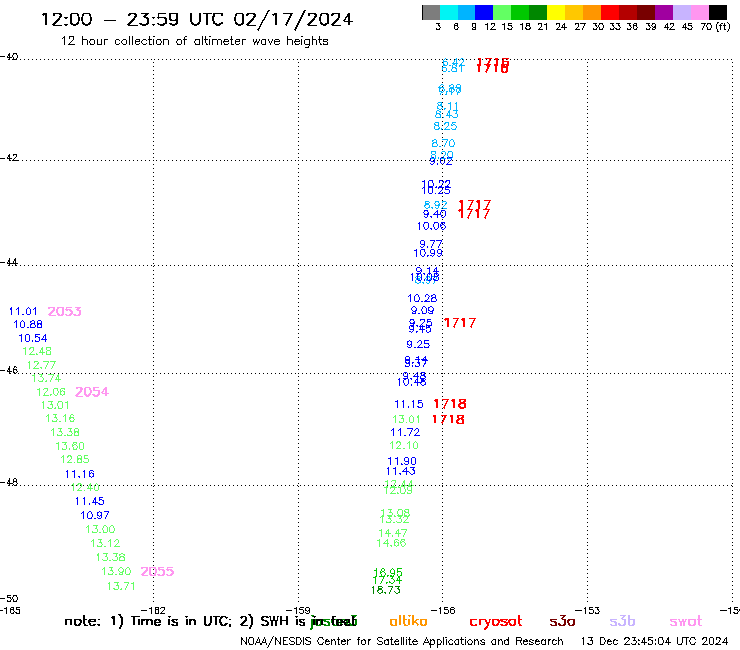Click wave height value '11.15'
The height and width of the screenshot is (650, 740).
coord(409,404)
